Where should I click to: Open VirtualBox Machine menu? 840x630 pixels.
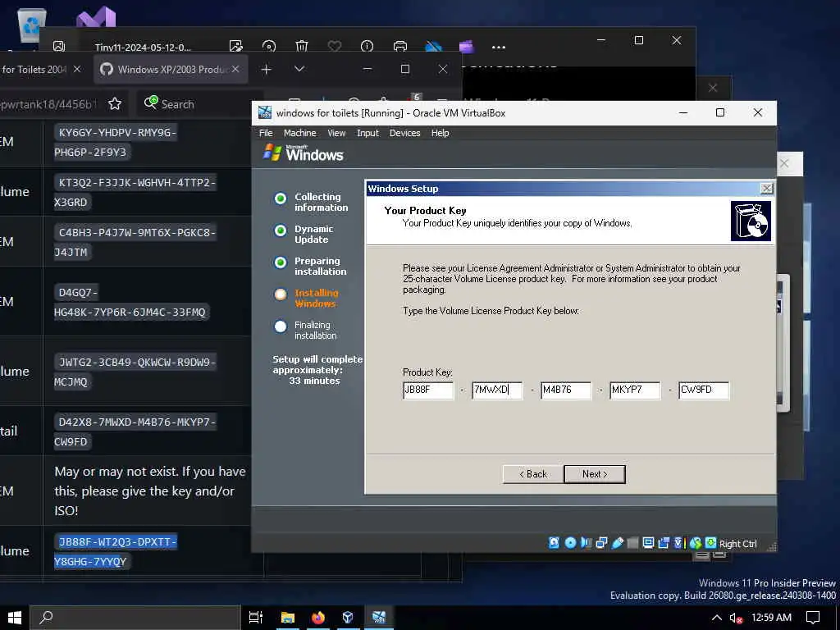click(299, 133)
